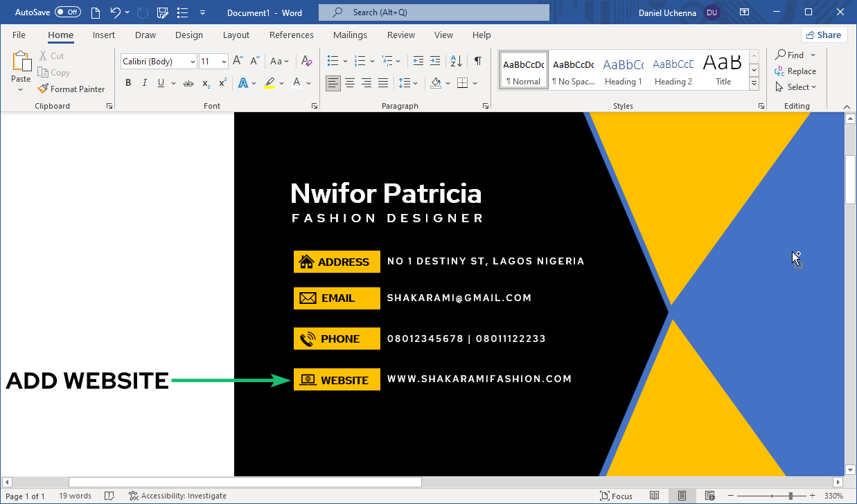Increase font size with Grow Font
Viewport: 857px width, 504px height.
point(238,61)
